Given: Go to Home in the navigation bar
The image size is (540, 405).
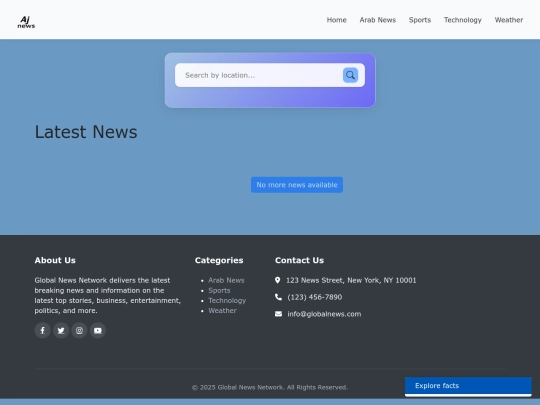Looking at the screenshot, I should click(336, 20).
